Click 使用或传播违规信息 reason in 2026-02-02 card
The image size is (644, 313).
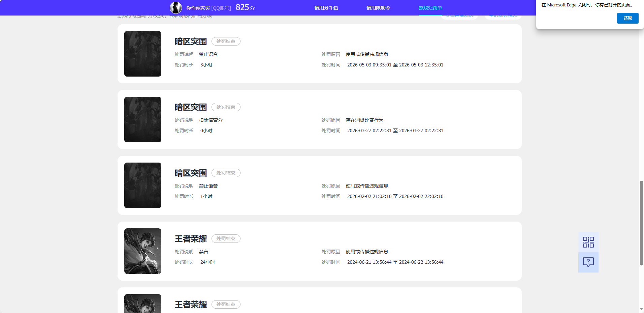pos(367,186)
